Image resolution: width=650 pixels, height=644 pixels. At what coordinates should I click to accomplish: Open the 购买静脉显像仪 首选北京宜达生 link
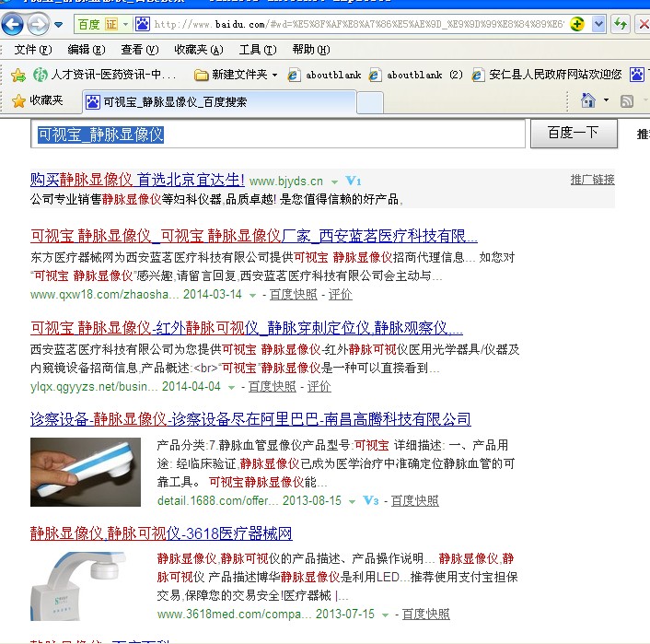click(137, 180)
